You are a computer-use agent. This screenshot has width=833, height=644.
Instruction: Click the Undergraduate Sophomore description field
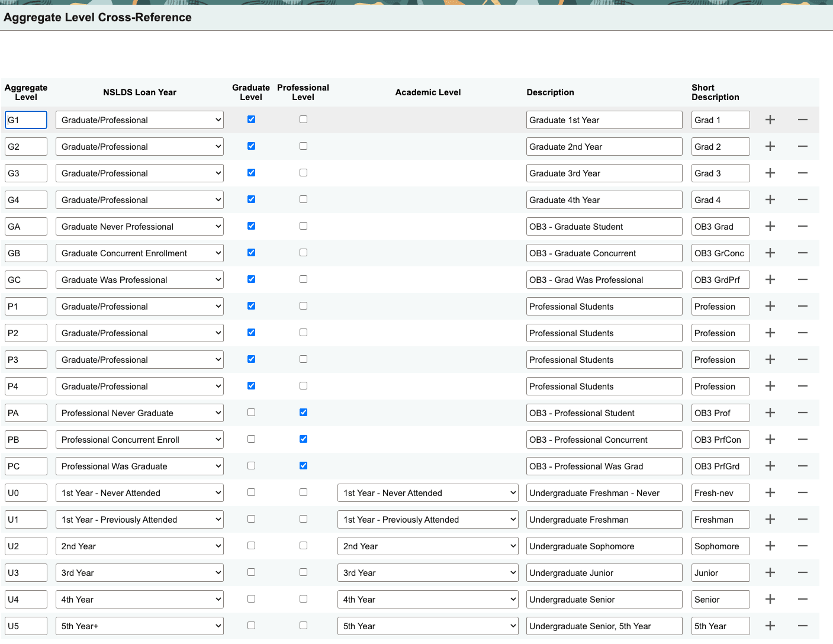point(604,546)
